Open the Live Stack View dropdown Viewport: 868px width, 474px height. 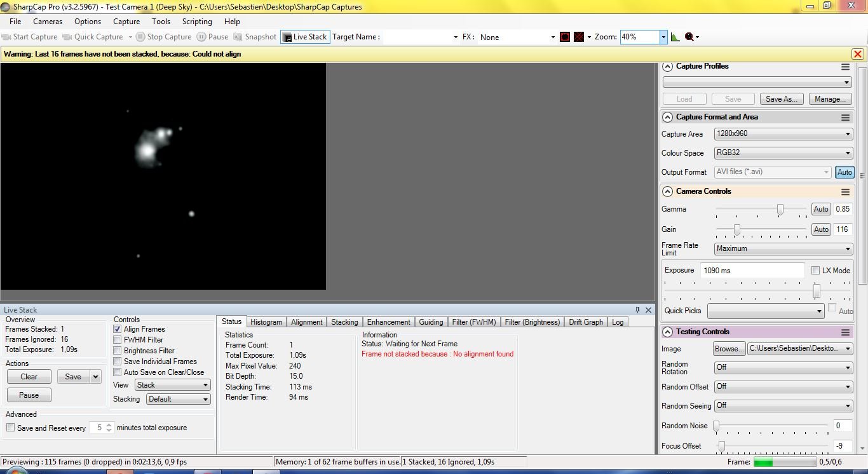click(172, 385)
